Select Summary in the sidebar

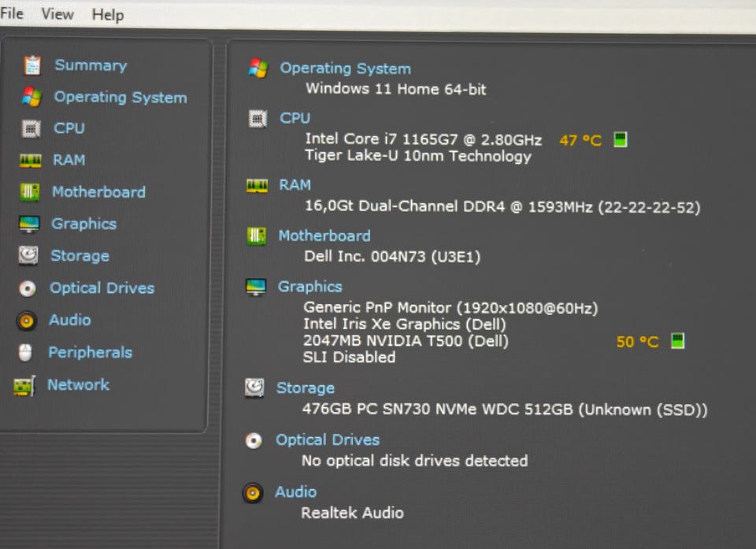(x=91, y=65)
